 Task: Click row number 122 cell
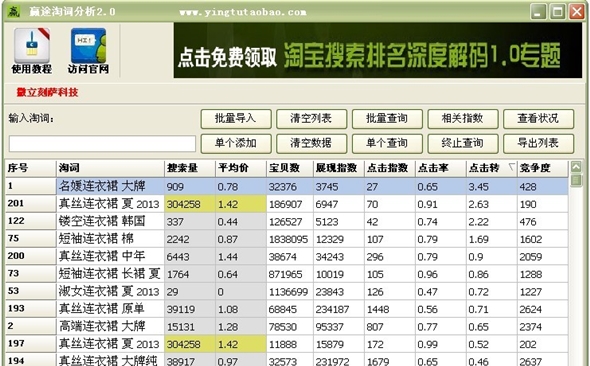pyautogui.click(x=31, y=221)
